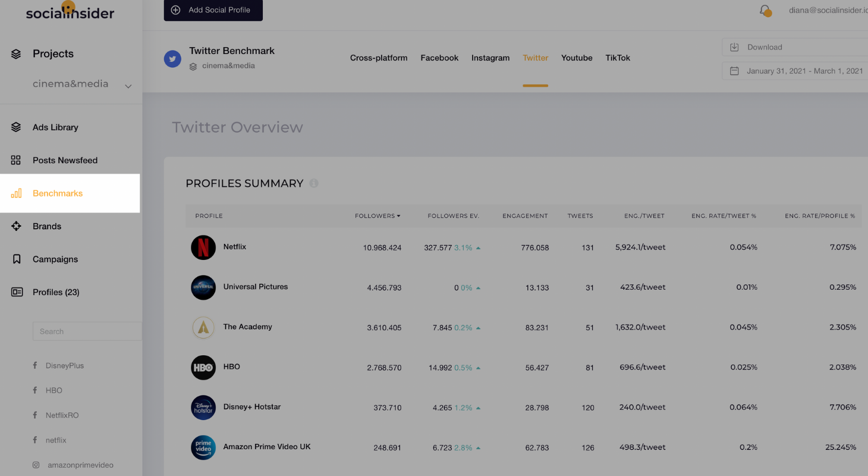Image resolution: width=868 pixels, height=476 pixels.
Task: Click the Eng./Tweet column header
Action: click(x=644, y=216)
